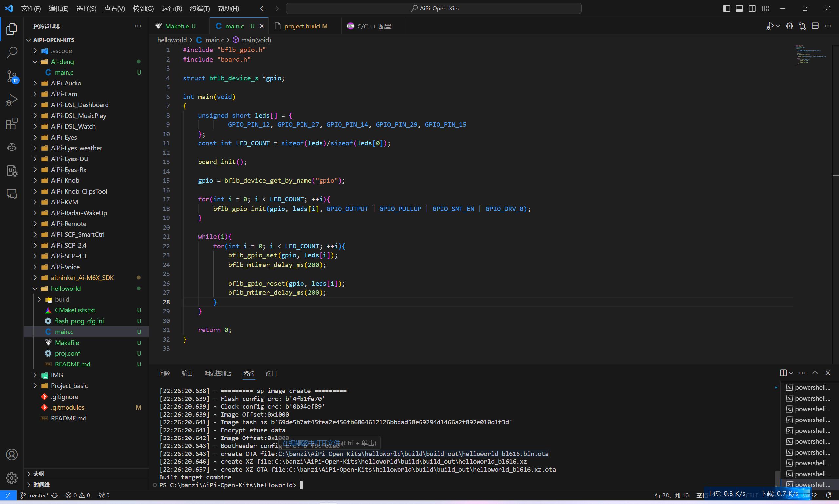Toggle the bottom panel layout button

point(739,9)
